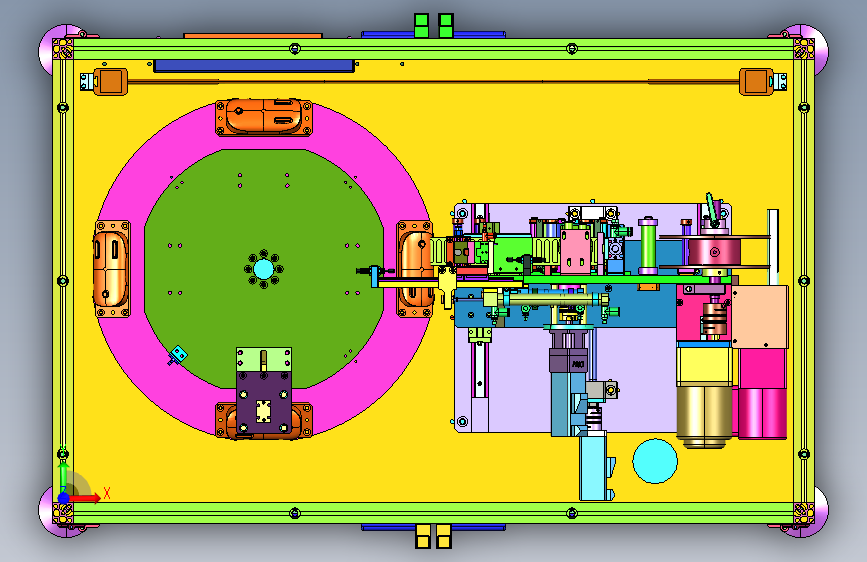Select the tall green vertical roller

647,246
